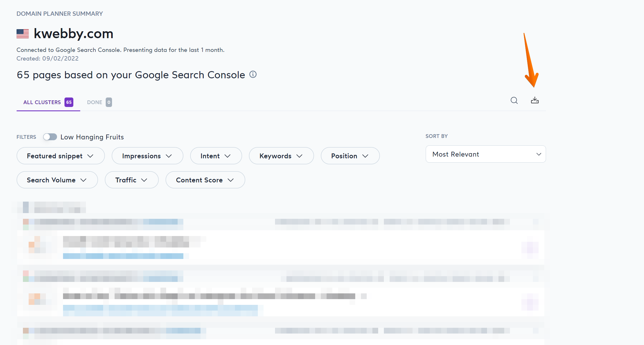Viewport: 644px width, 345px height.
Task: Click the SORT BY label
Action: [437, 136]
